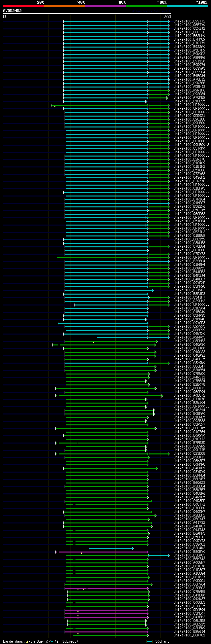Select the UniRef100_Q7ZV68 label

pyautogui.click(x=189, y=174)
